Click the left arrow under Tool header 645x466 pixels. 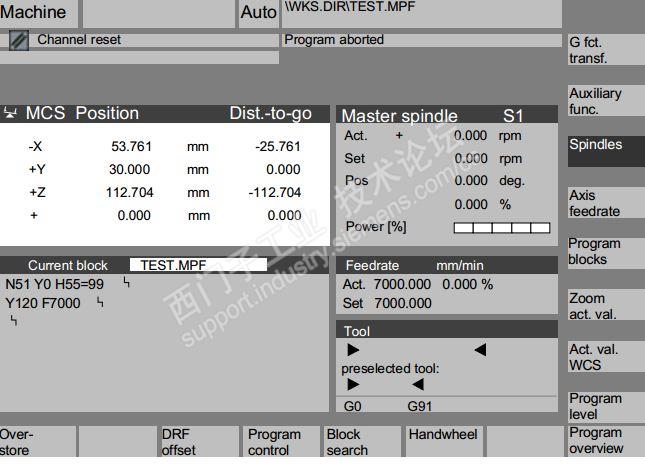coord(480,350)
